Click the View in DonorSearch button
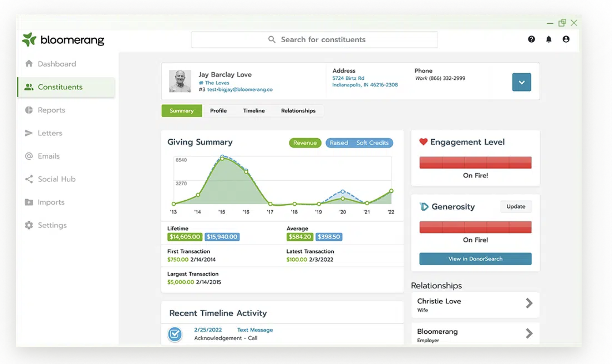This screenshot has width=612, height=364. pos(475,259)
